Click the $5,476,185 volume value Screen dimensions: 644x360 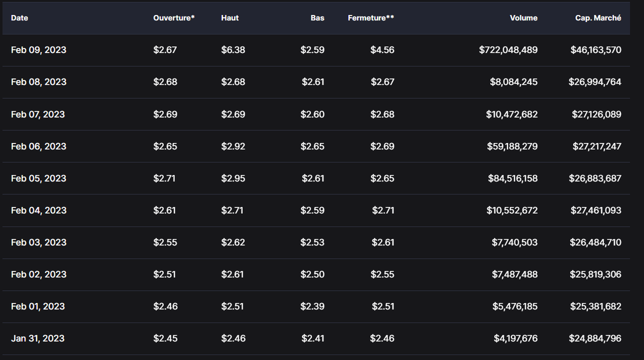tap(515, 306)
